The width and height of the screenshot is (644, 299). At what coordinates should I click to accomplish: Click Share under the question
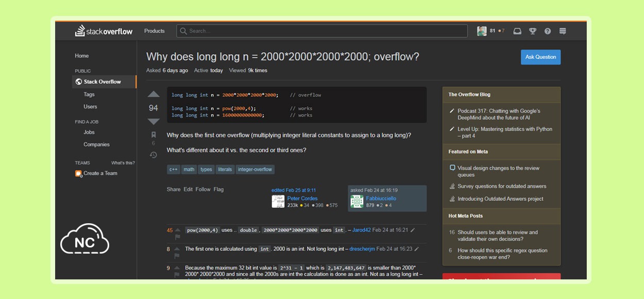(x=174, y=189)
